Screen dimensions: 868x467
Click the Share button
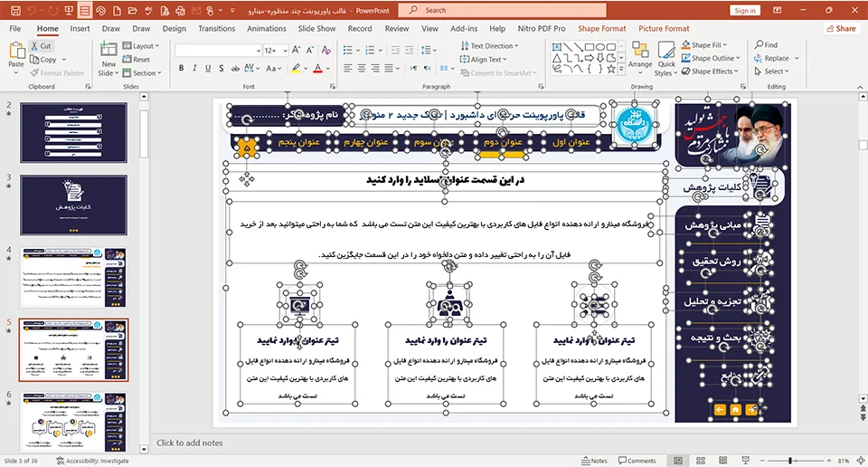click(842, 28)
